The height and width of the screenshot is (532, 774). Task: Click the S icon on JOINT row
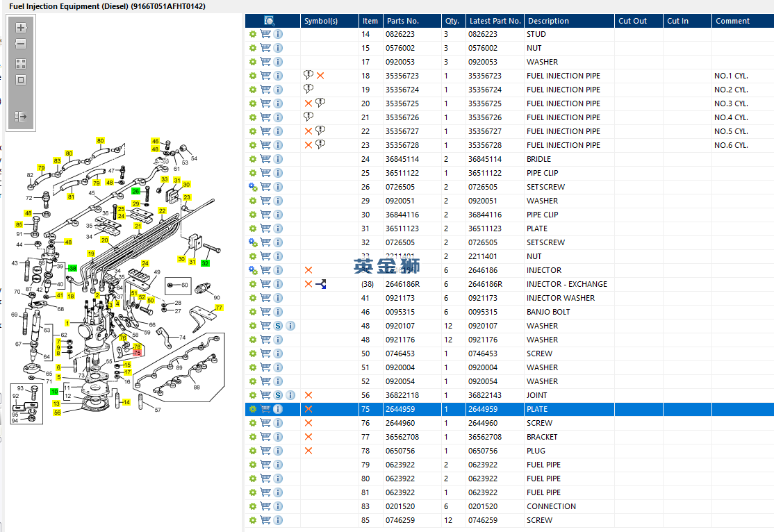click(x=278, y=395)
